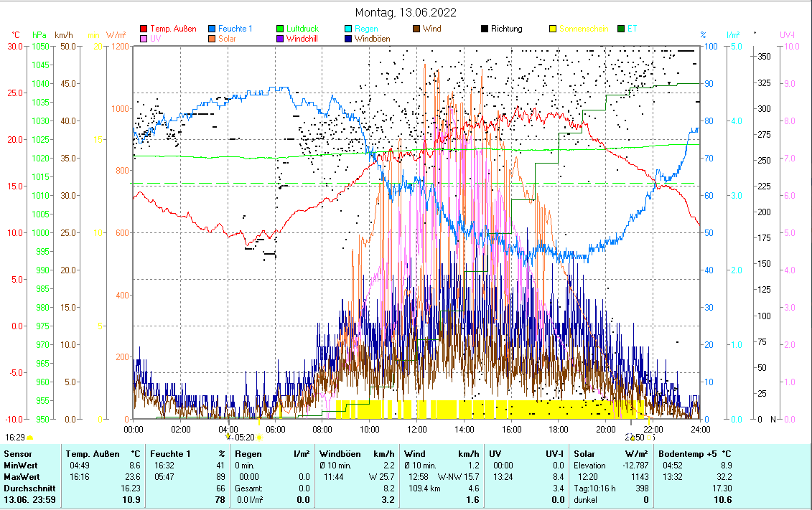Click the cyan Regen legend swatch
Image resolution: width=812 pixels, height=510 pixels.
pyautogui.click(x=348, y=29)
